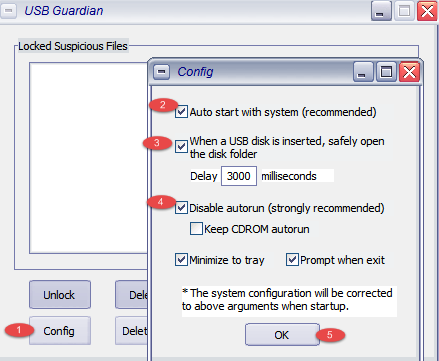Screen dimensions: 439x361
Task: Check Keep CDROM autorun option
Action: [196, 229]
